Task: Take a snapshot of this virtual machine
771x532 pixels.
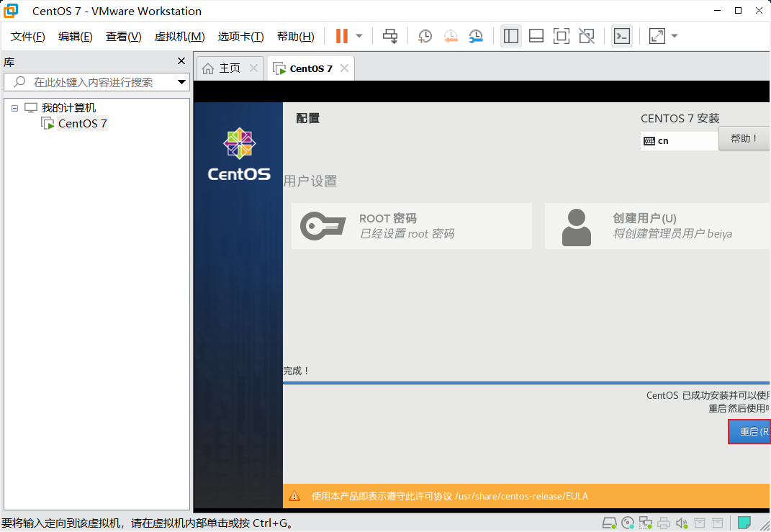Action: click(x=425, y=36)
